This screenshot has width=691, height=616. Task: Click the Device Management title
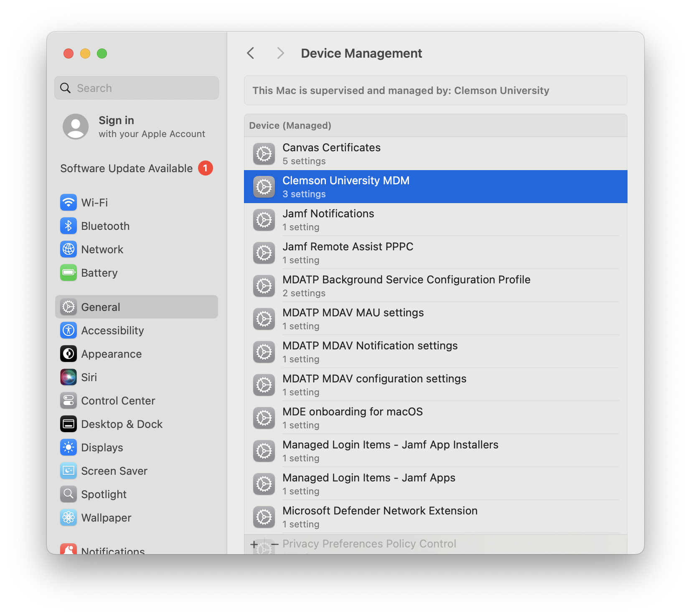click(x=361, y=53)
